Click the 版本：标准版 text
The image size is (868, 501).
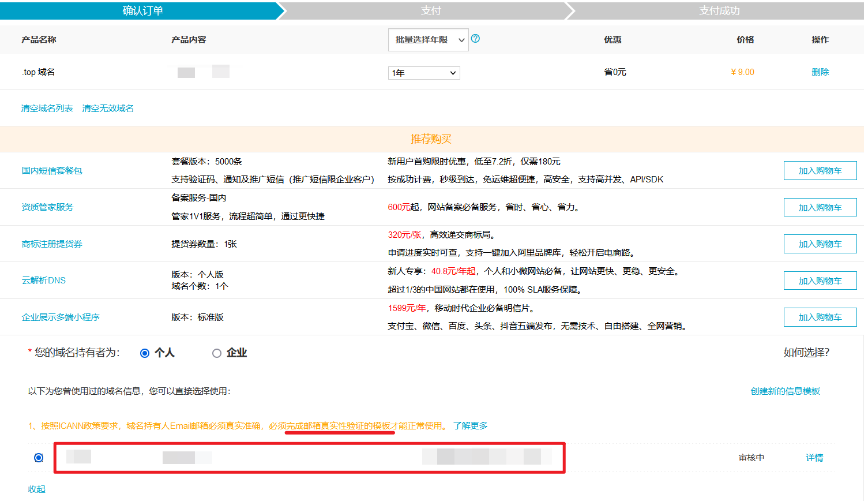point(197,317)
